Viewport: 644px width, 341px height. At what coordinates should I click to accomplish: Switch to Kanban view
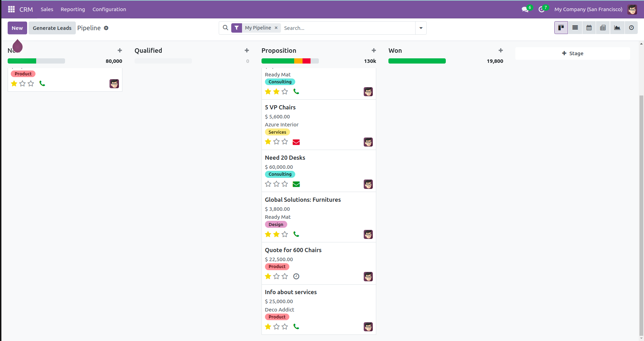(561, 28)
